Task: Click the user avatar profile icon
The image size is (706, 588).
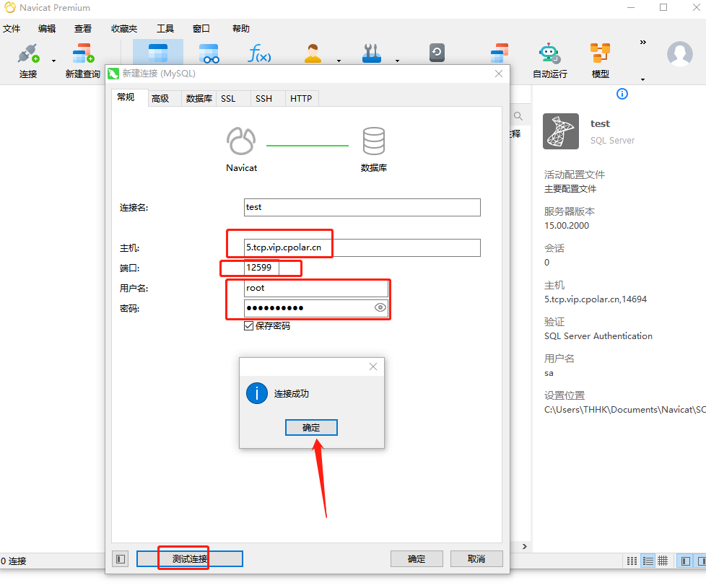Action: (x=679, y=54)
